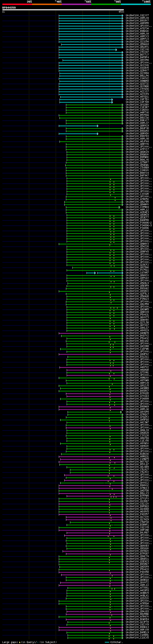Select label UniRef100_C0PNK4
This screenshot has height=644, width=153.
(x=137, y=207)
